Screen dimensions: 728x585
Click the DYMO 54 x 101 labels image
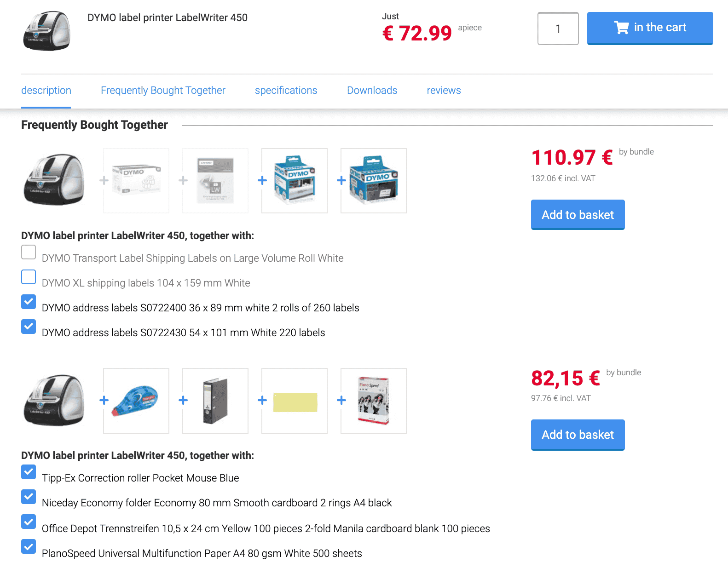point(374,181)
